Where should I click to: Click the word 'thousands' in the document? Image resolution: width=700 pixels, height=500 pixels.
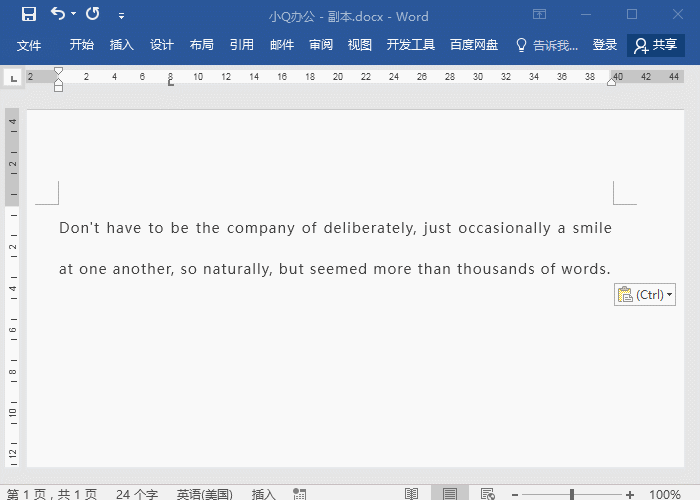click(496, 269)
